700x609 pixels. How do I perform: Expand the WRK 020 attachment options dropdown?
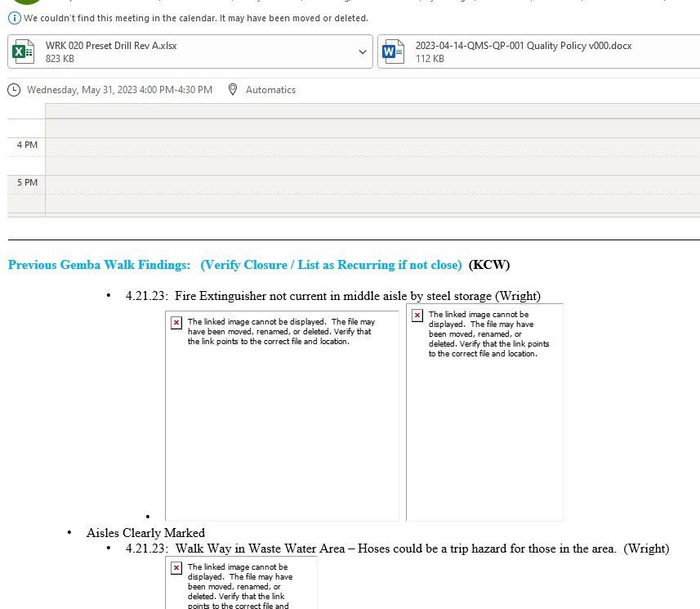pos(363,51)
